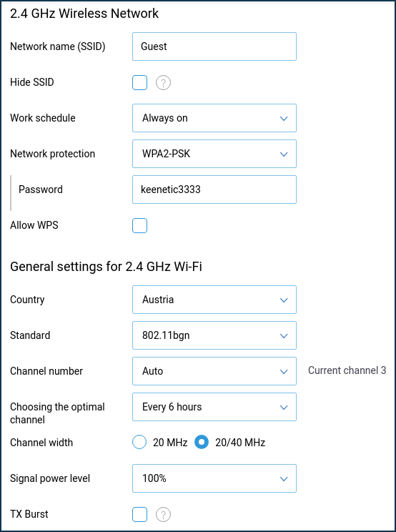
Task: Expand the Standard 802.11bgn dropdown
Action: pos(214,335)
